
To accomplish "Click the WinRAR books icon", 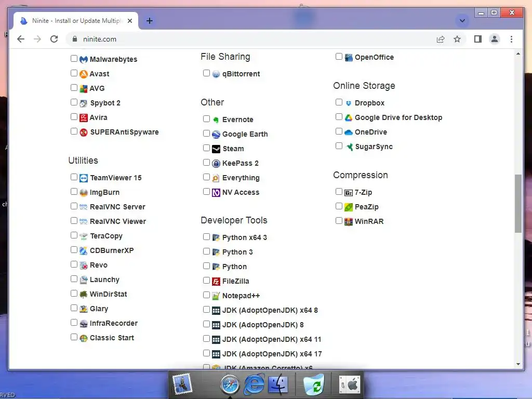I will coord(349,222).
